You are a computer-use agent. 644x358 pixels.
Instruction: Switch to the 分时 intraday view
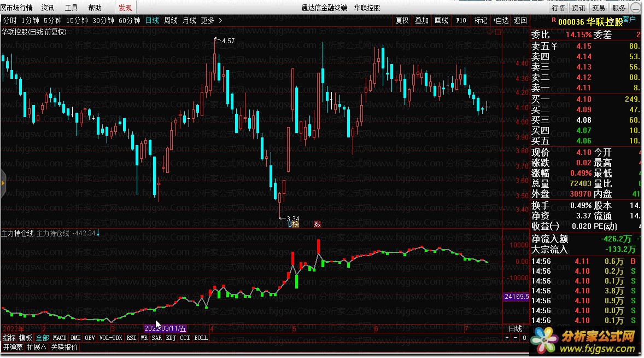pyautogui.click(x=10, y=20)
